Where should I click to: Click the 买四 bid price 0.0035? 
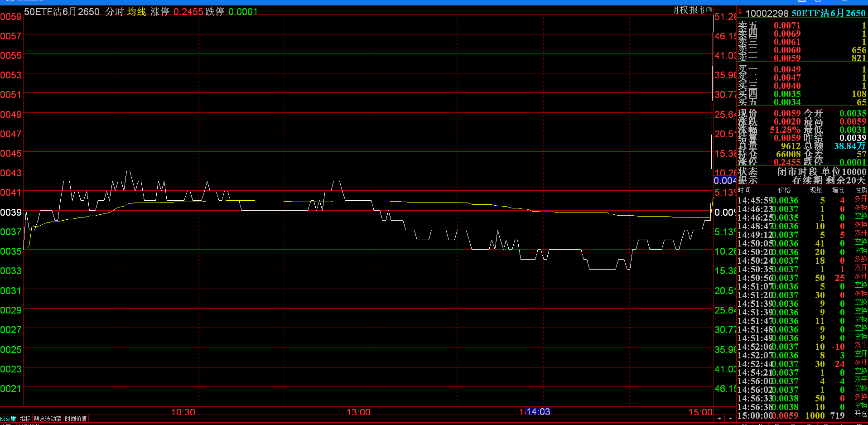(x=787, y=94)
